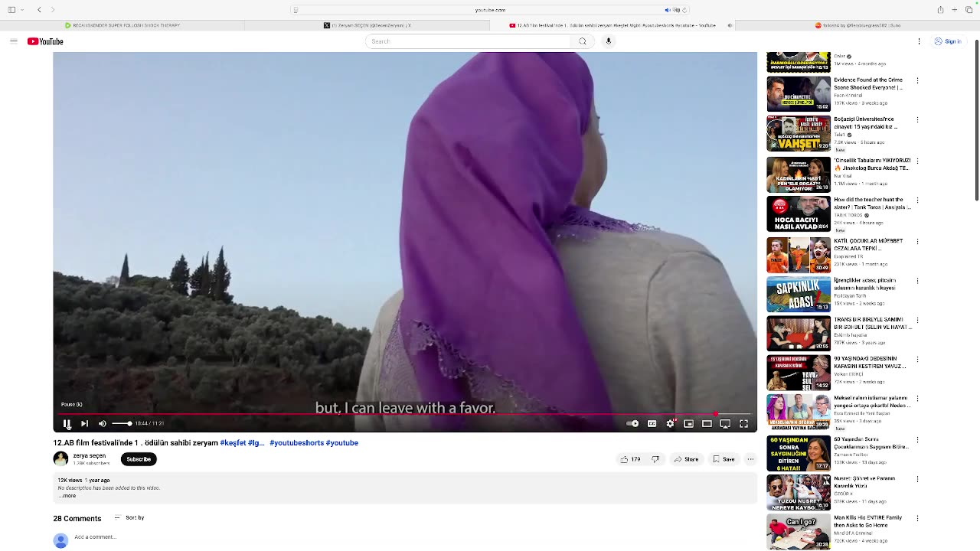Open options for 'How did the teacher hunt' video
980x551 pixels.
point(917,201)
